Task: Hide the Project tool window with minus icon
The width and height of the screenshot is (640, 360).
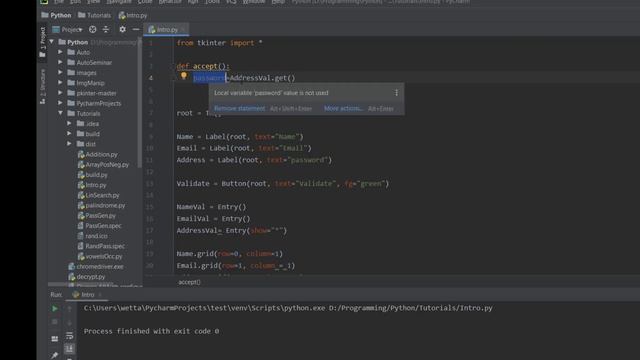Action: click(x=136, y=29)
